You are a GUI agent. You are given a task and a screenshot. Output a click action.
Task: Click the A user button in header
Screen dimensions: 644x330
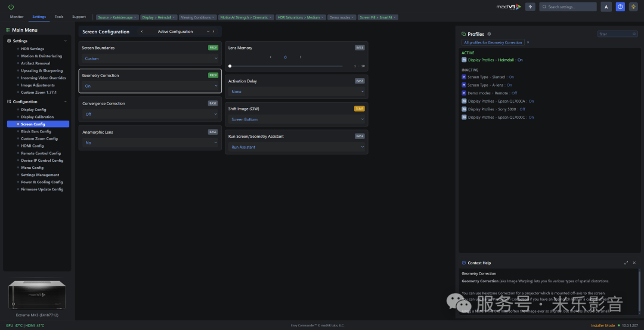click(606, 7)
